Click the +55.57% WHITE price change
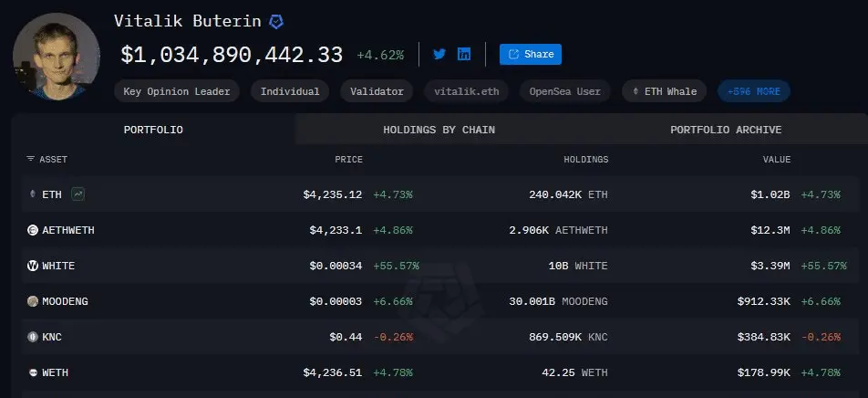Viewport: 868px width, 398px height. [397, 266]
